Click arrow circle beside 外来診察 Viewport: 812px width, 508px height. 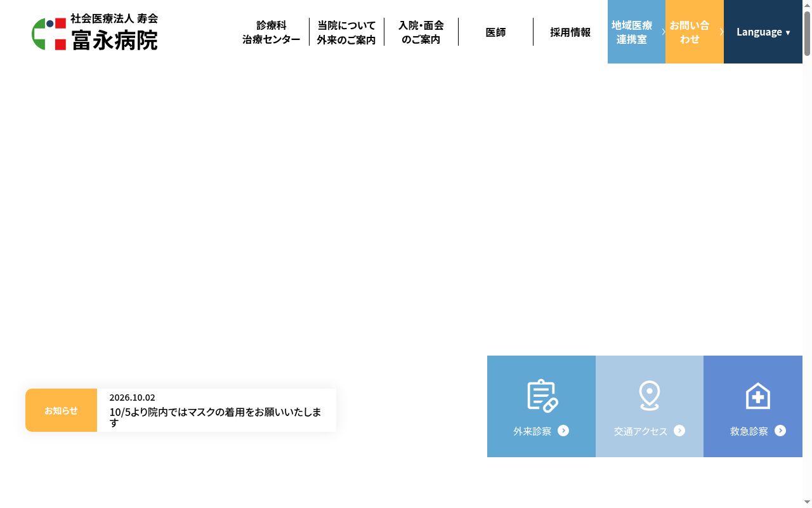[x=563, y=431]
